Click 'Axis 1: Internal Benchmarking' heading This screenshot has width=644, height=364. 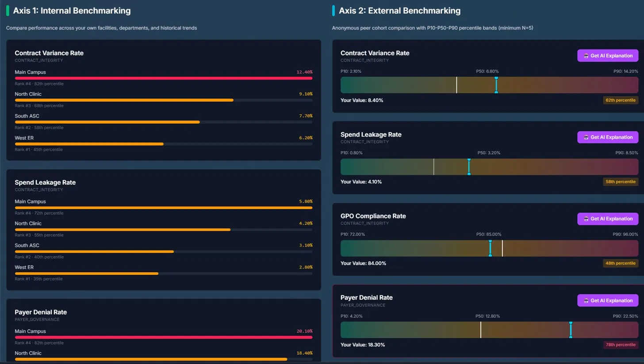[72, 11]
